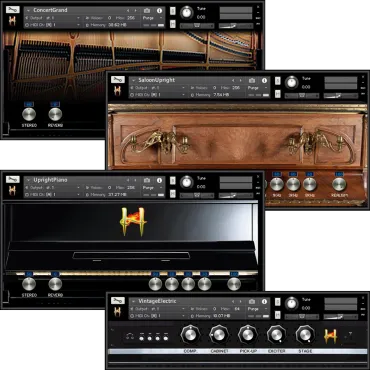Open the Purge menu in SaloonUpright
Screen dimensions: 370x370
pos(258,88)
